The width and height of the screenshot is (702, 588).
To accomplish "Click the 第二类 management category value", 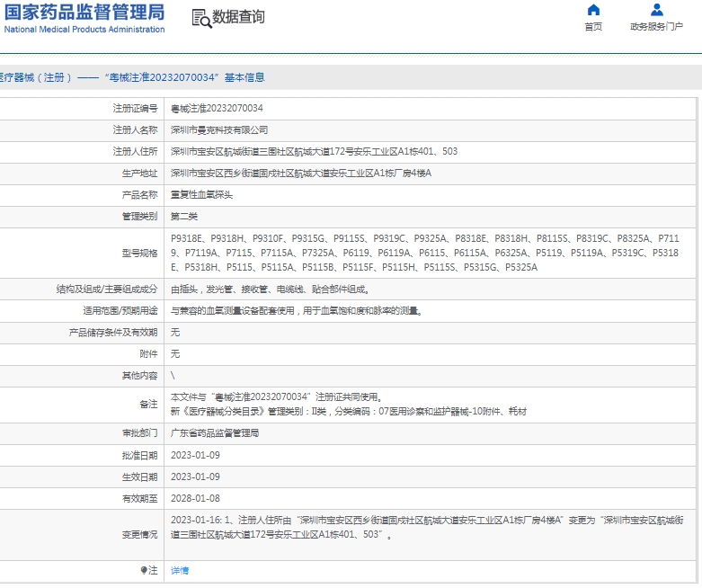I will coord(184,217).
